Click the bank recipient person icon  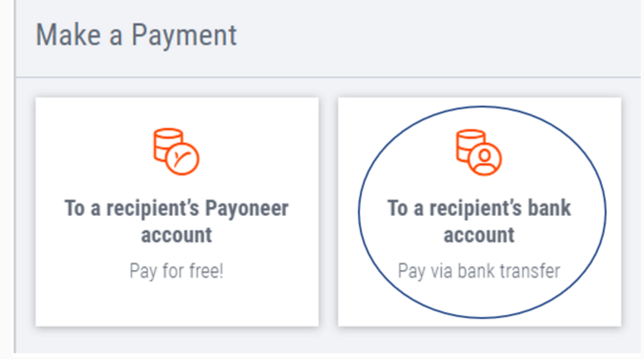(x=479, y=152)
